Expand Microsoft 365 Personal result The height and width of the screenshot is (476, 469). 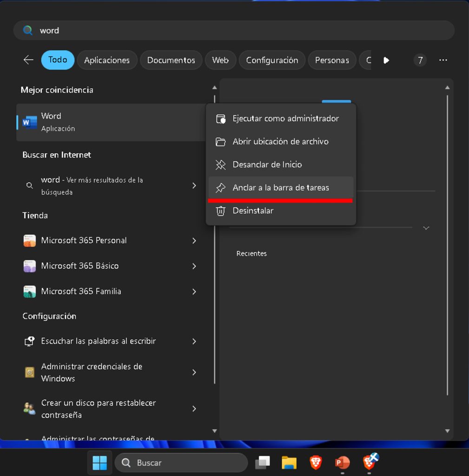tap(194, 241)
